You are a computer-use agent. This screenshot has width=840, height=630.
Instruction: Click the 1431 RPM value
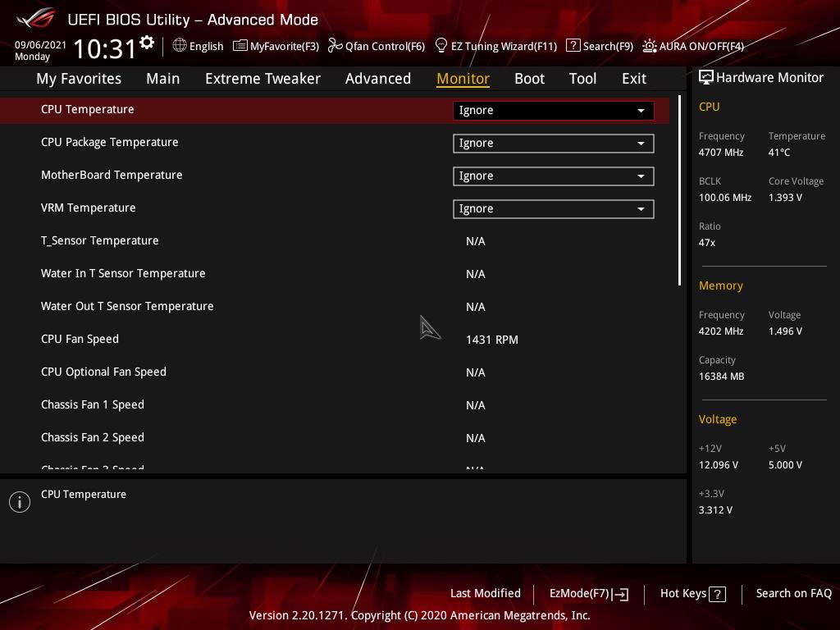pyautogui.click(x=492, y=340)
